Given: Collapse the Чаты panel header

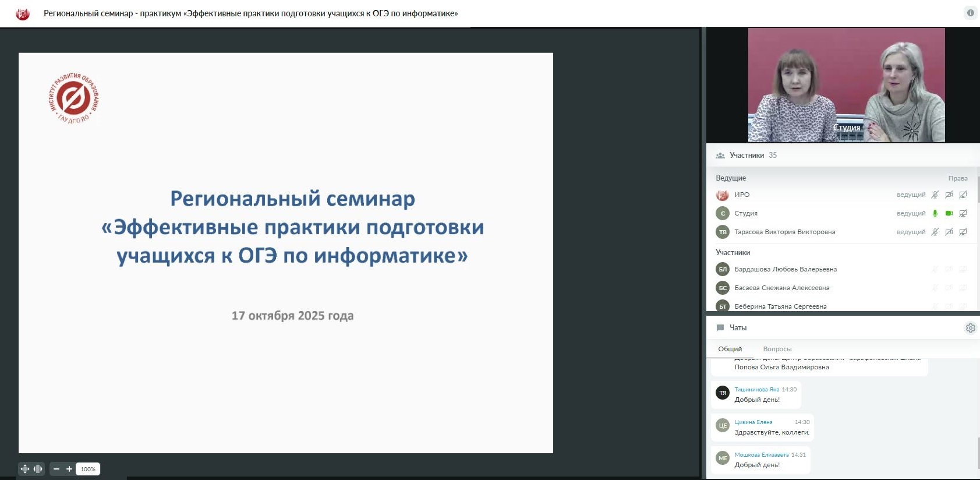Looking at the screenshot, I should pos(738,328).
